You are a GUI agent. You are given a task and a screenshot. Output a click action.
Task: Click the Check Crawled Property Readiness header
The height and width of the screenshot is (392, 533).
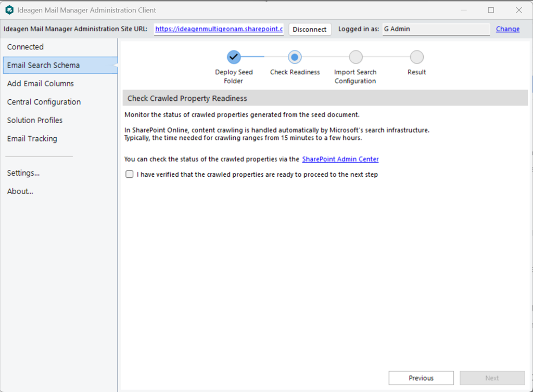[x=325, y=98]
